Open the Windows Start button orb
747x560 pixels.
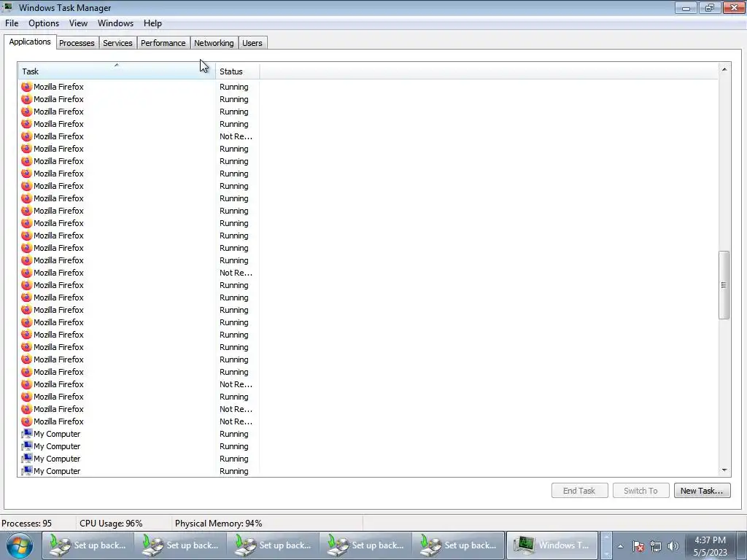click(x=19, y=545)
